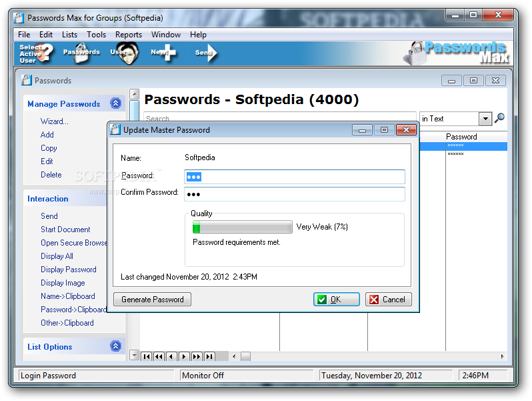Collapse the Manage Passwords panel chevron
Screen dimensions: 532x401
116,103
